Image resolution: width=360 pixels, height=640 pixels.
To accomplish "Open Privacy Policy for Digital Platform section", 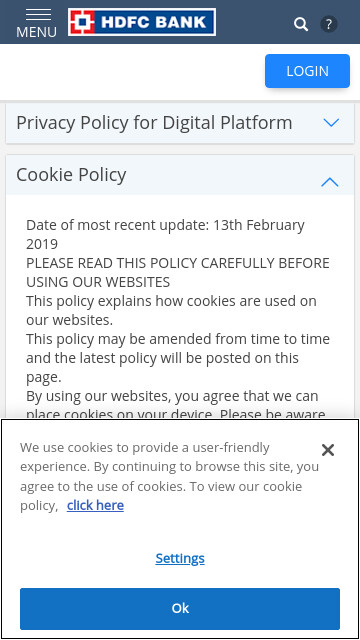I will 180,123.
